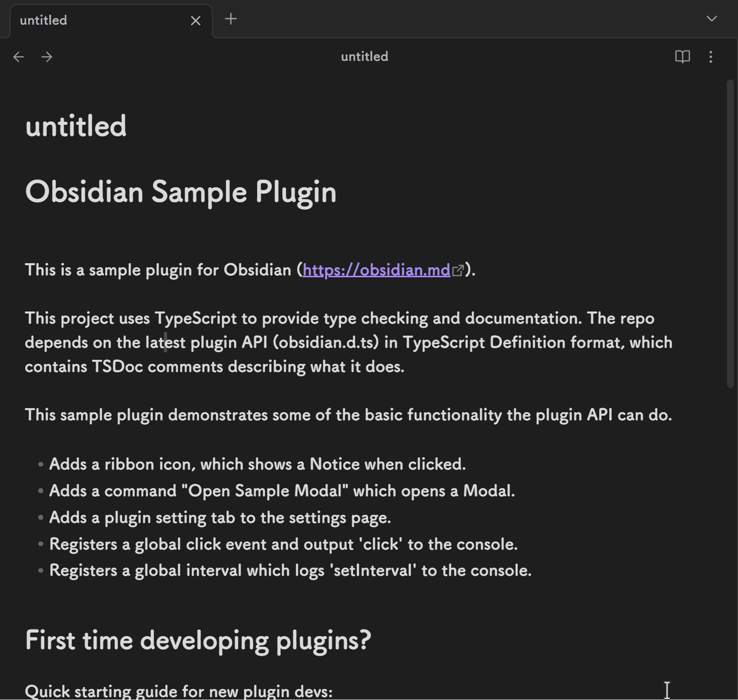738x700 pixels.
Task: Open a new tab with plus icon
Action: pyautogui.click(x=231, y=19)
